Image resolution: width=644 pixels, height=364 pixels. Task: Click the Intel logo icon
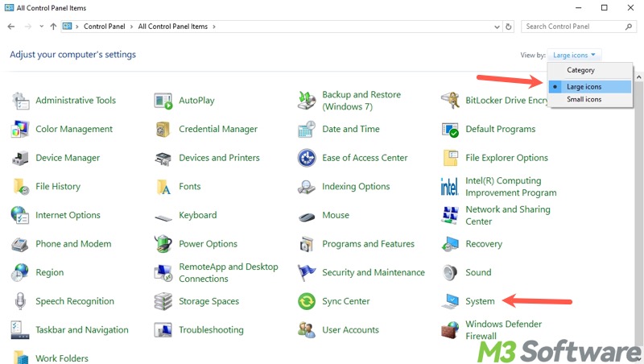click(449, 187)
